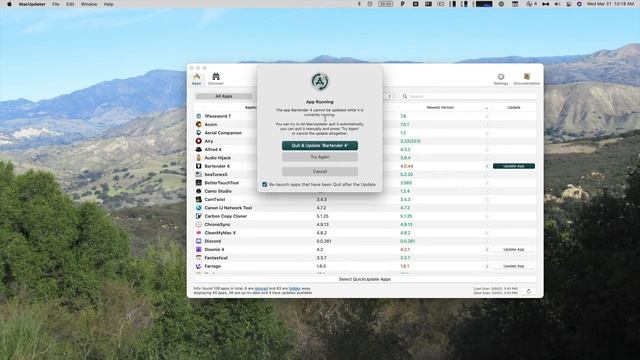Click the Discord app icon
The width and height of the screenshot is (640, 360).
(199, 241)
